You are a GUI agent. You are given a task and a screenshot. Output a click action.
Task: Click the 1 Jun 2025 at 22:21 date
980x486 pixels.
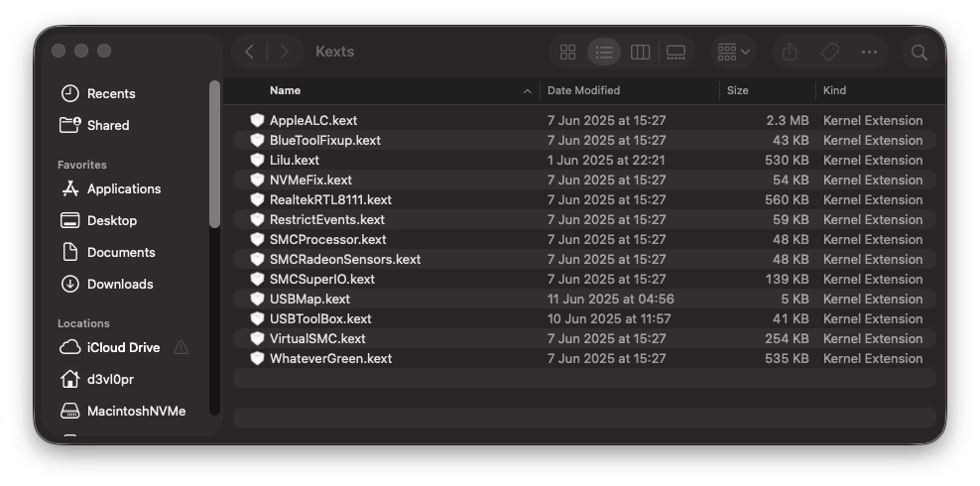(x=606, y=160)
